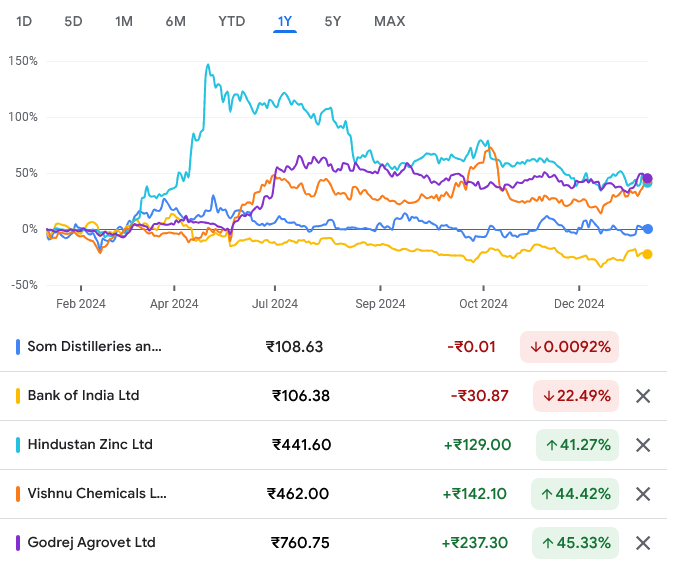Show the YTD chart range

232,21
